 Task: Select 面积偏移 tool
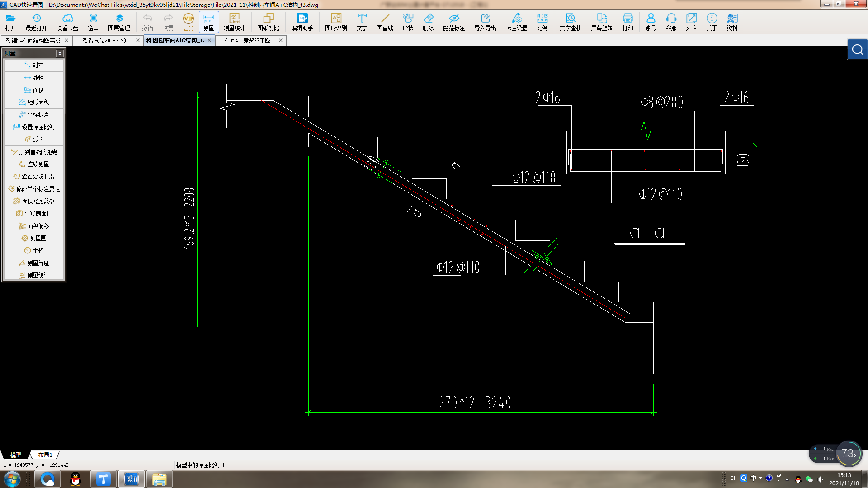tap(34, 226)
